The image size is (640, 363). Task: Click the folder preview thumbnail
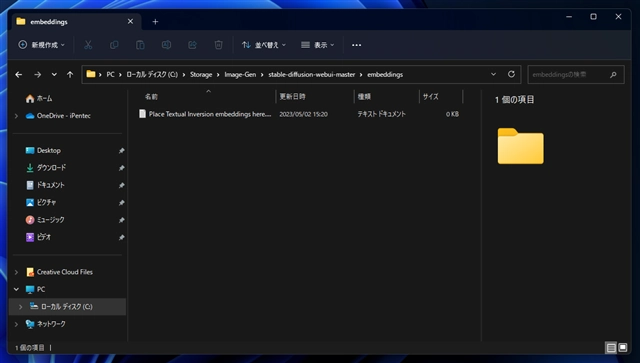pos(520,146)
